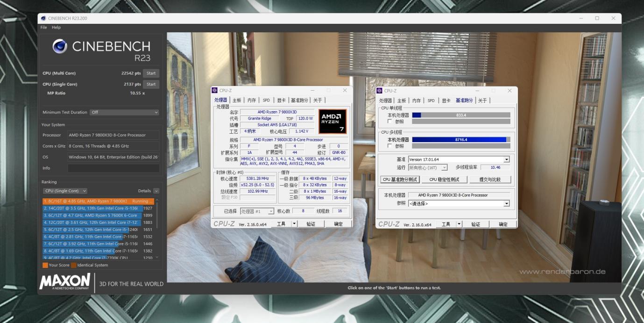
Task: Switch to 主板 tab in processor window
Action: 237,100
